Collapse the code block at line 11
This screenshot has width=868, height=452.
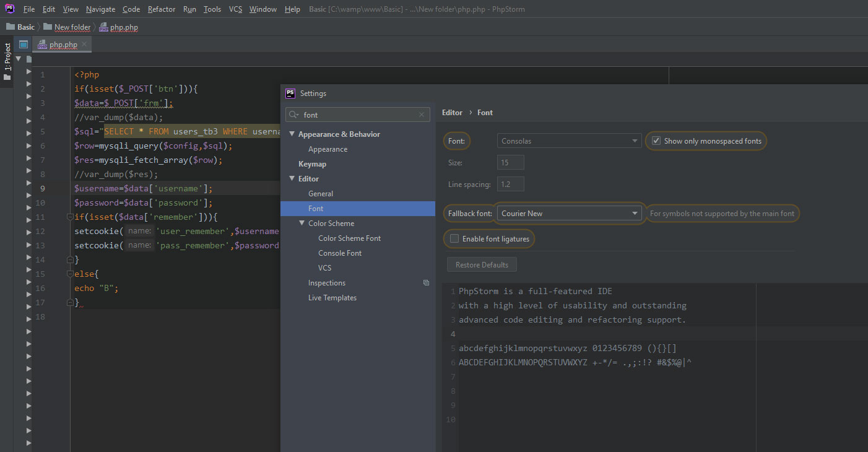[69, 217]
